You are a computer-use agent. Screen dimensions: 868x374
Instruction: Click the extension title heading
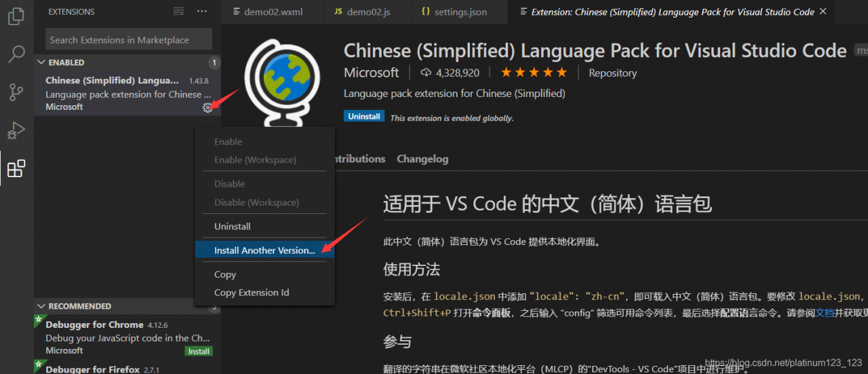595,51
